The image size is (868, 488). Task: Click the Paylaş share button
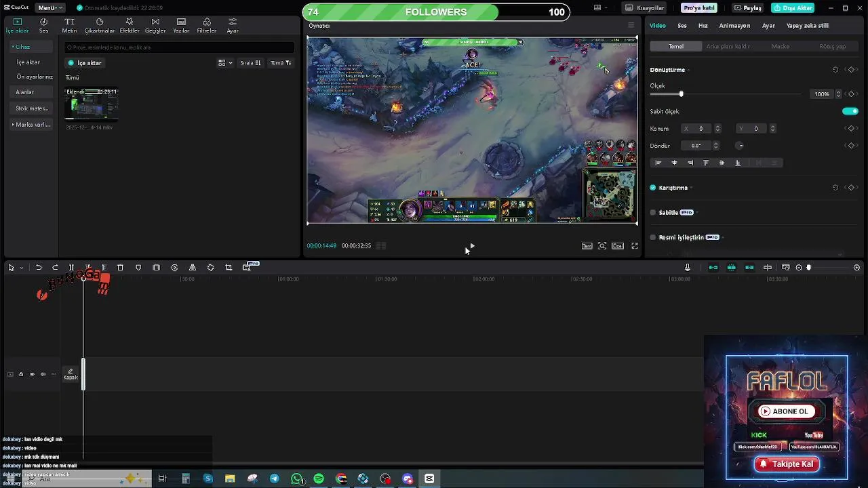748,7
